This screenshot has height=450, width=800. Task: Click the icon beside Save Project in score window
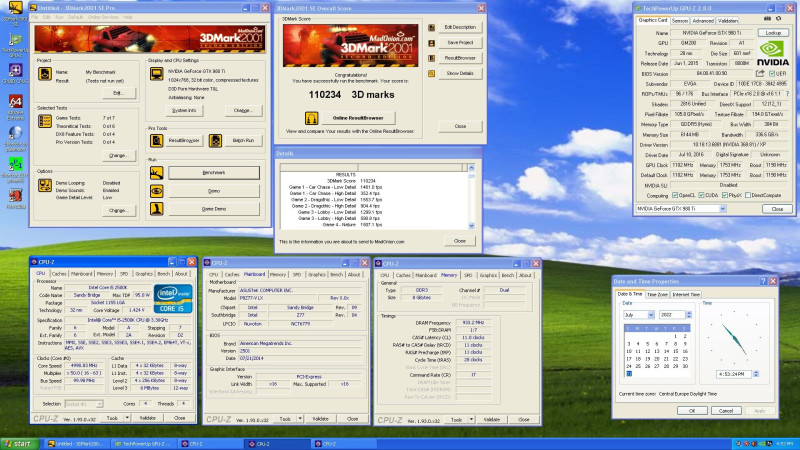pyautogui.click(x=432, y=43)
